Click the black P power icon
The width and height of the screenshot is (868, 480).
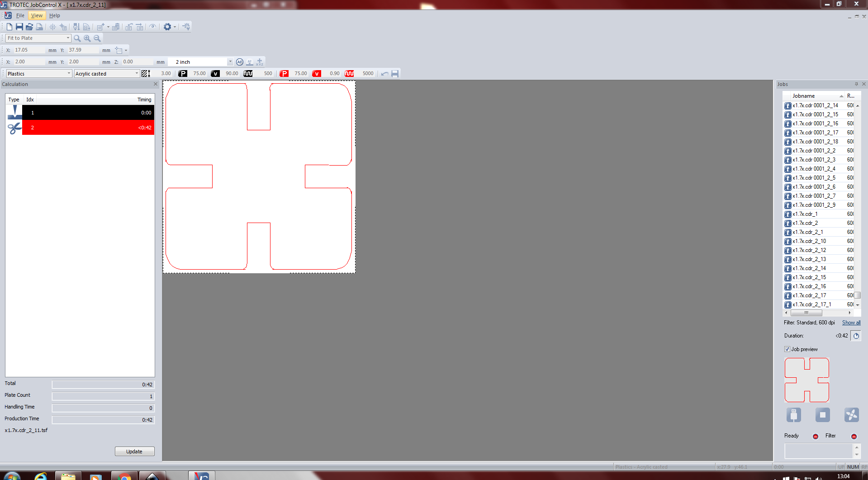(183, 74)
